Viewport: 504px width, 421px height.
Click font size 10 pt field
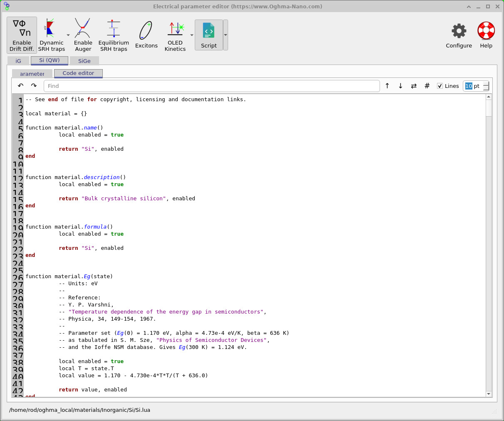coord(473,86)
